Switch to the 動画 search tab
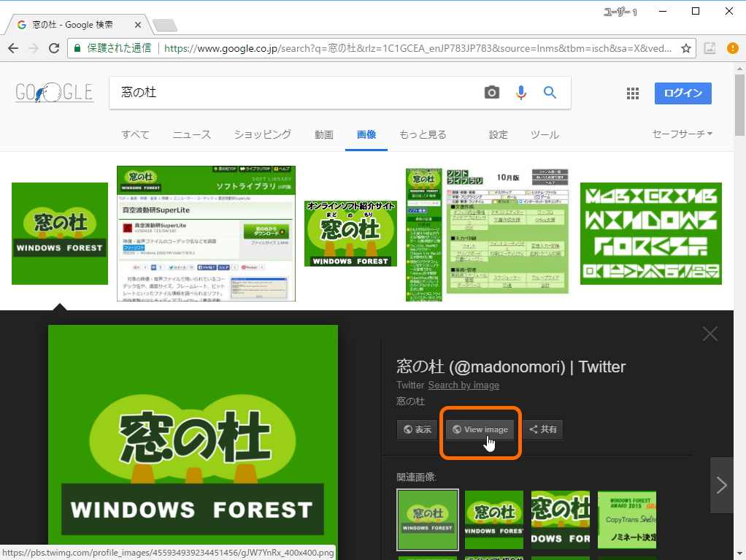Screen dimensions: 746x560 (x=323, y=134)
